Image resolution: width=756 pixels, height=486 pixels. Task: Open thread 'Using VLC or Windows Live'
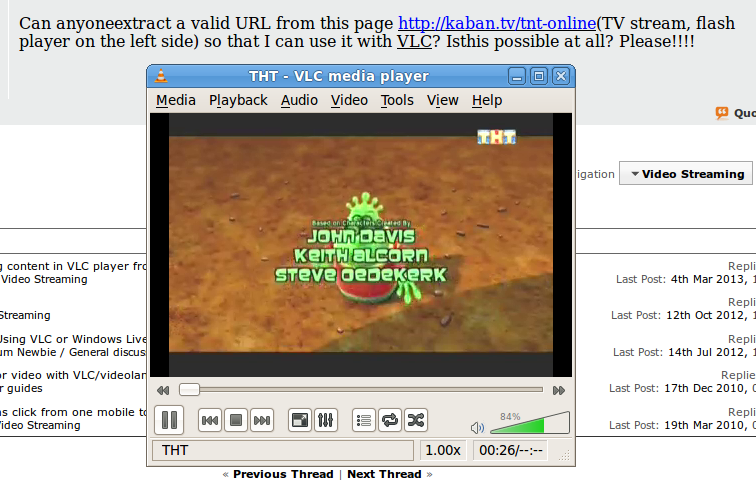point(73,339)
